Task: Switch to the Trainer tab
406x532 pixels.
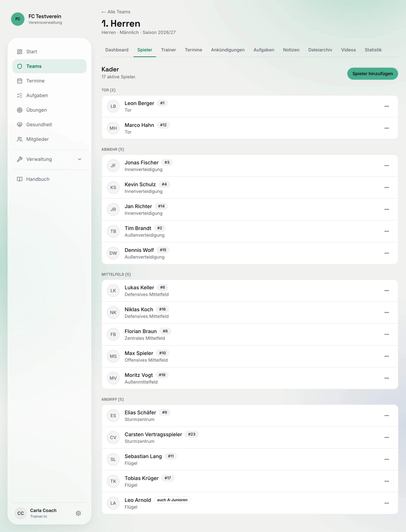Action: [168, 50]
